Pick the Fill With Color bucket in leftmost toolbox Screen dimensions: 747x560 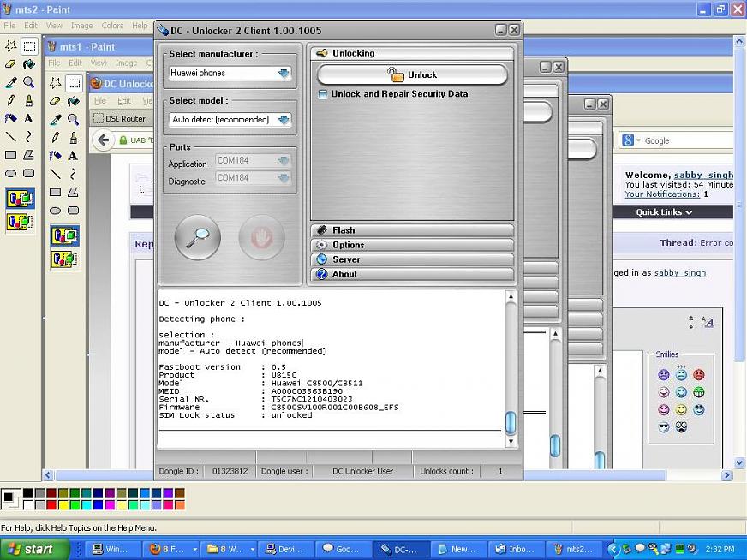point(28,64)
